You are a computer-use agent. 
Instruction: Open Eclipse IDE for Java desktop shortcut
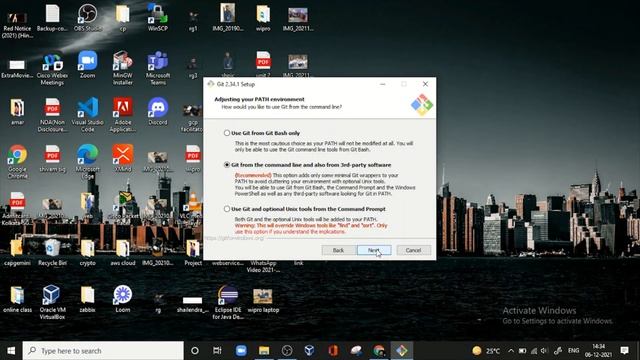point(228,302)
